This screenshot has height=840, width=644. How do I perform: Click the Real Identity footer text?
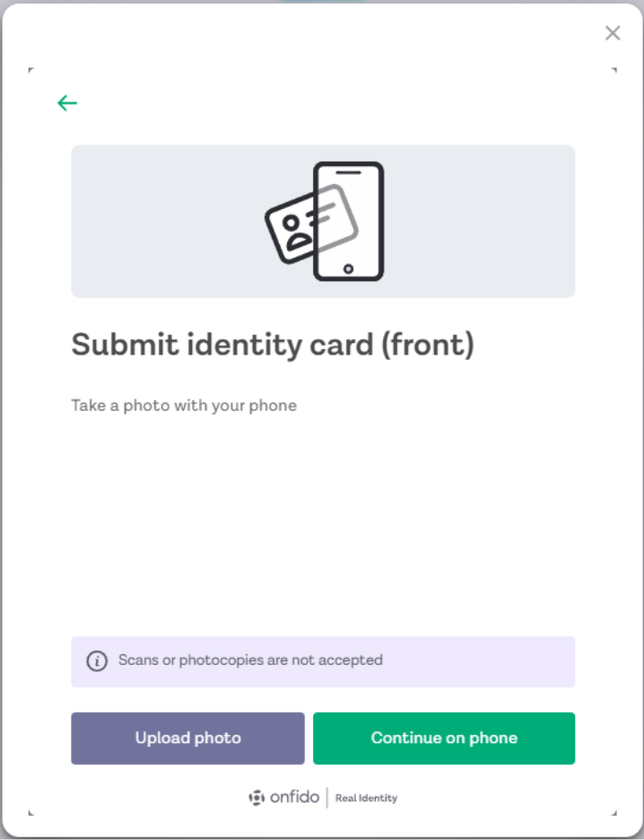[x=366, y=798]
